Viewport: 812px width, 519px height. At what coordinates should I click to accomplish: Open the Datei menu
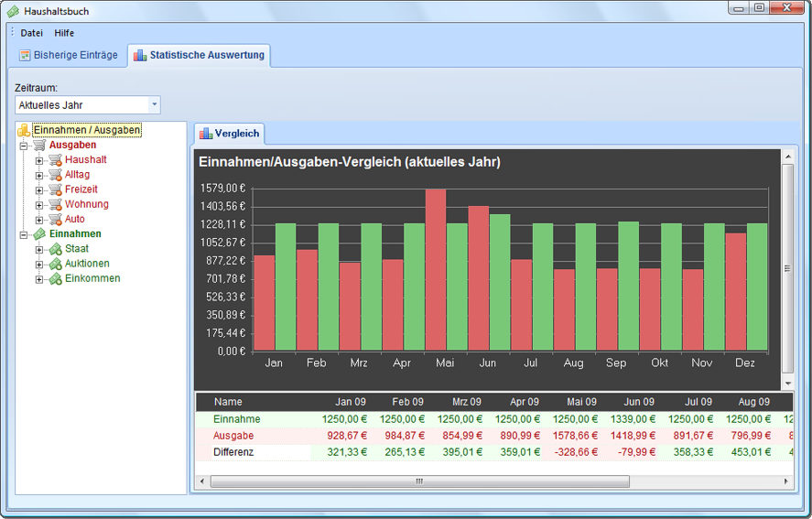32,33
